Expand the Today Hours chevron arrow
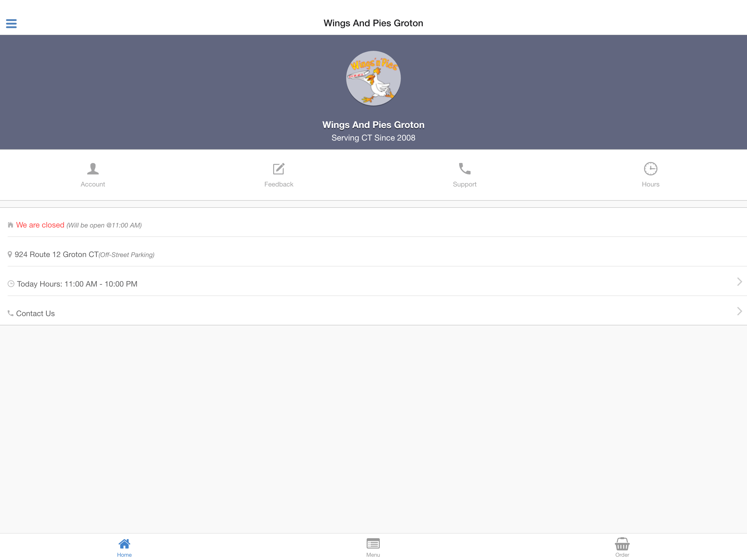Screen dimensions: 747x560 pos(739,282)
